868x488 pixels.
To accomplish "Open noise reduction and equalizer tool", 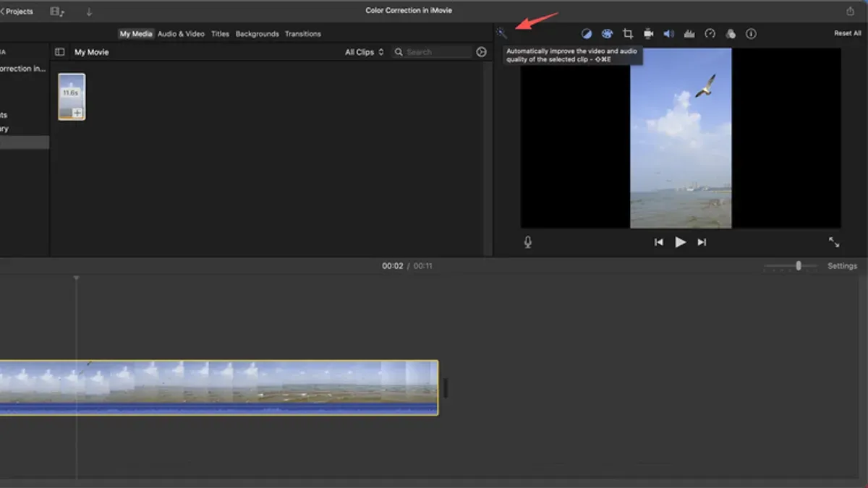I will point(689,33).
